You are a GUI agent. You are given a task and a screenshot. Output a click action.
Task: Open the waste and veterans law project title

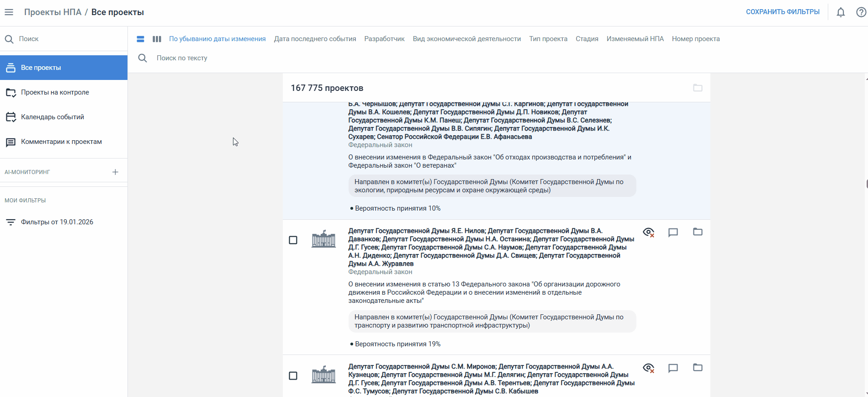pyautogui.click(x=490, y=161)
